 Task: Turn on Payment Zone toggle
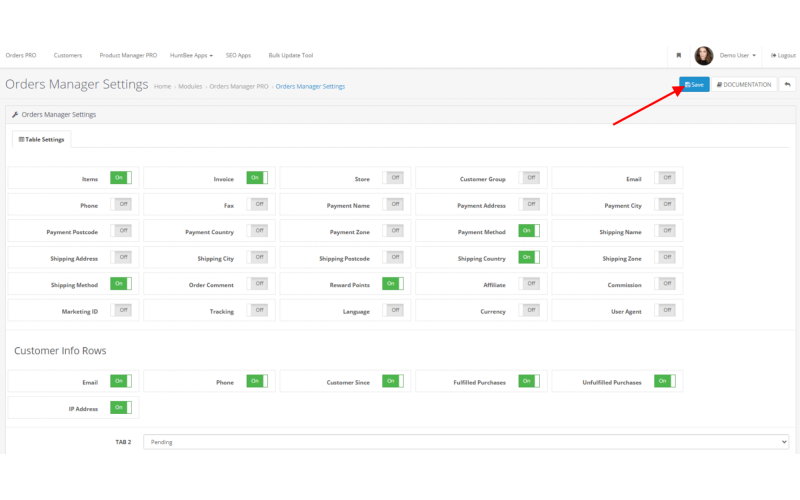tap(393, 231)
